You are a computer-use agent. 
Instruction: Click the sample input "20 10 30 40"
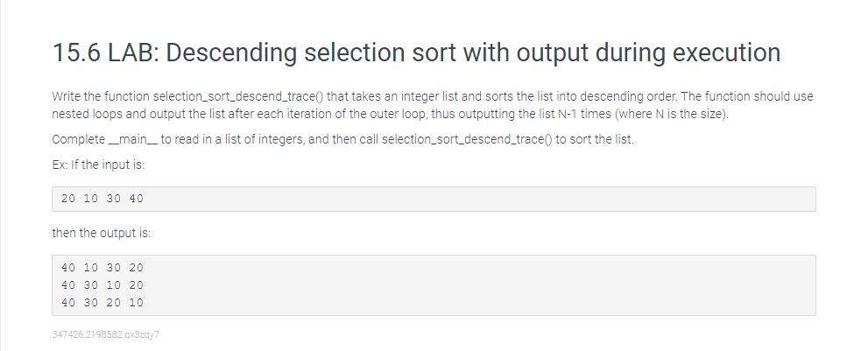coord(102,199)
